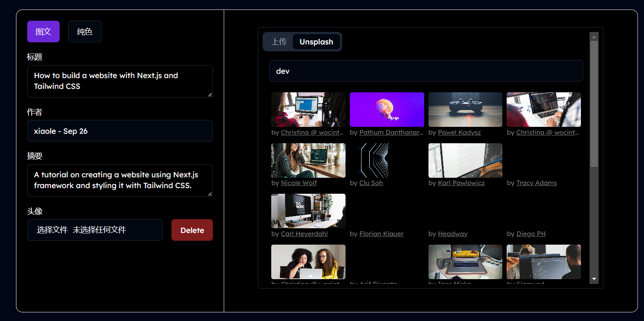Choose the 'Do More' monitor desk photo
644x321 pixels.
(x=308, y=211)
